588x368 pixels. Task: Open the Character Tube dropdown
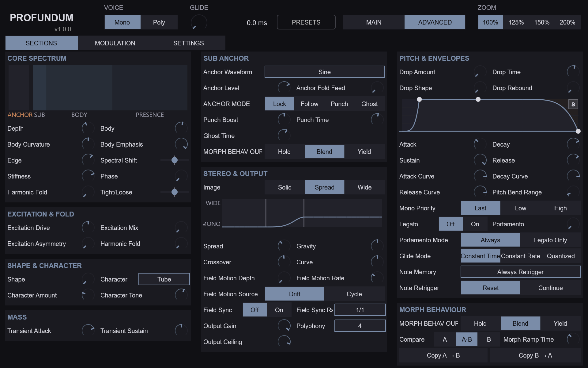164,279
